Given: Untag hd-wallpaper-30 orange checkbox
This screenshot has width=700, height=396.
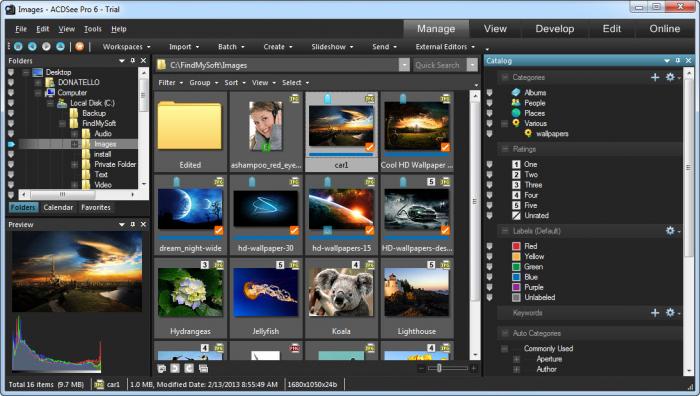Looking at the screenshot, I should coord(294,230).
